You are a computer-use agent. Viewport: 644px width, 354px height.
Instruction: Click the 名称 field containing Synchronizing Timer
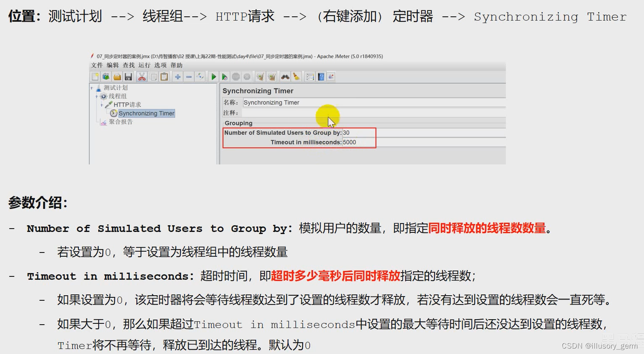374,102
